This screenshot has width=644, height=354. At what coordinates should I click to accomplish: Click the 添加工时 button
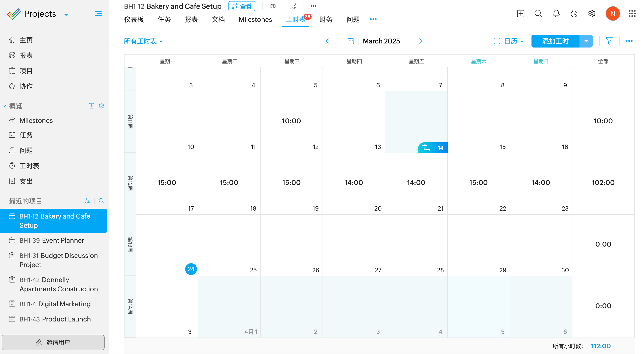(x=555, y=41)
